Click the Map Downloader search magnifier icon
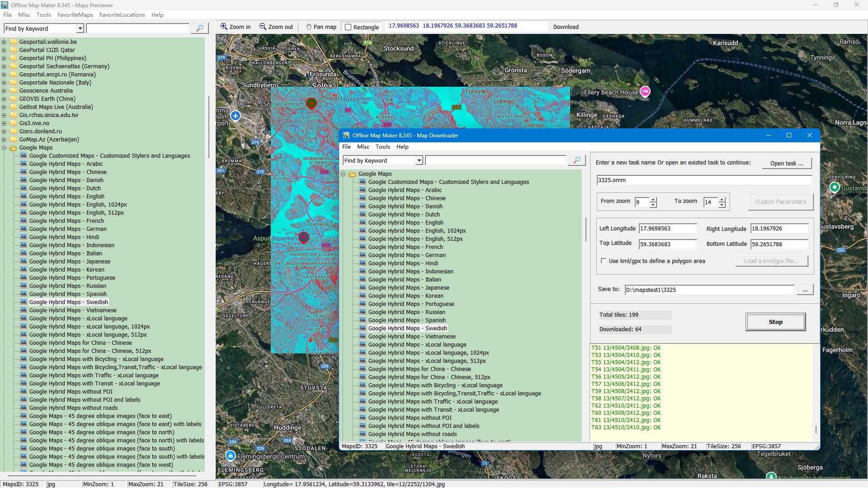 point(576,160)
